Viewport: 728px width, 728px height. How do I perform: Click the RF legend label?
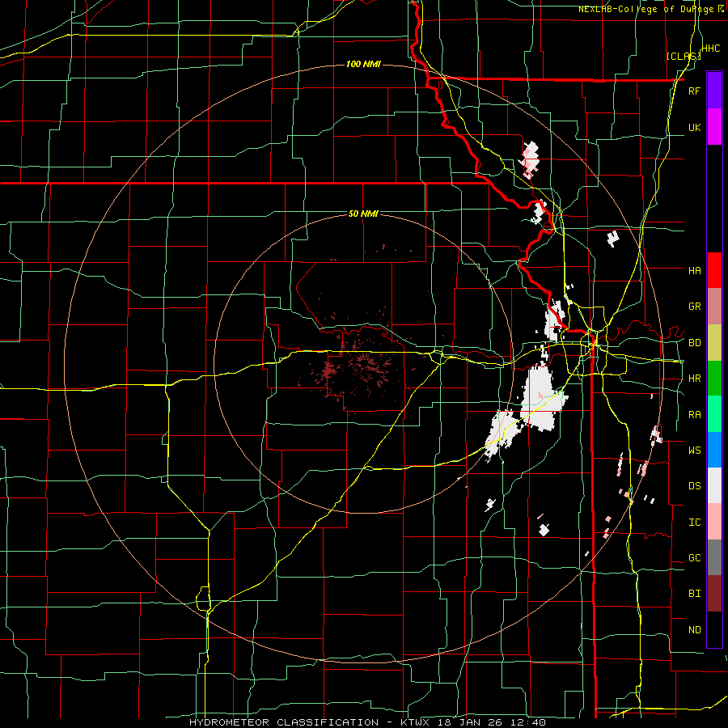tap(694, 91)
